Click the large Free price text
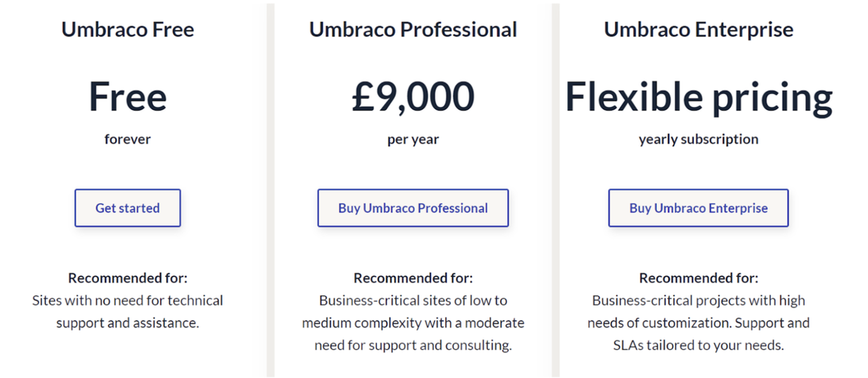 [x=128, y=97]
